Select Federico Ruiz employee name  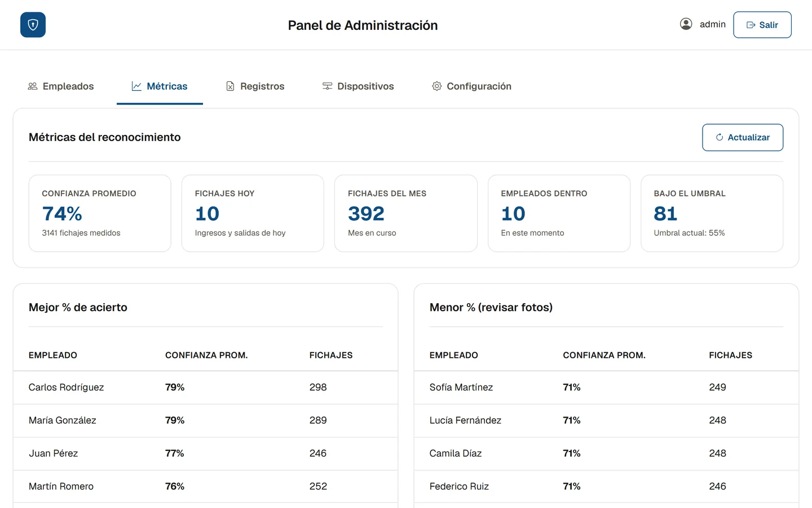point(459,487)
